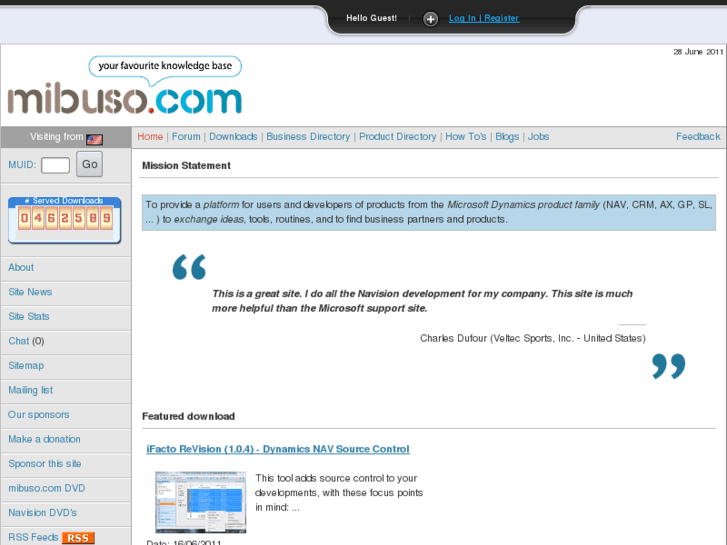Click the blue mission statement box
This screenshot has height=545, width=727.
tap(429, 212)
